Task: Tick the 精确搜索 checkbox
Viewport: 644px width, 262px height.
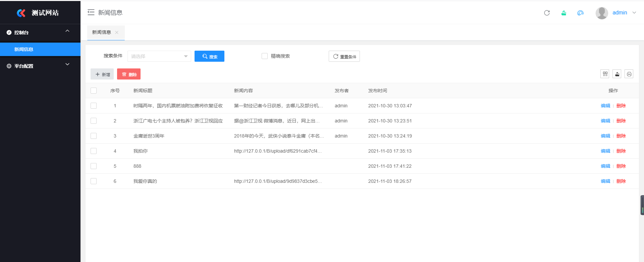Action: (265, 56)
